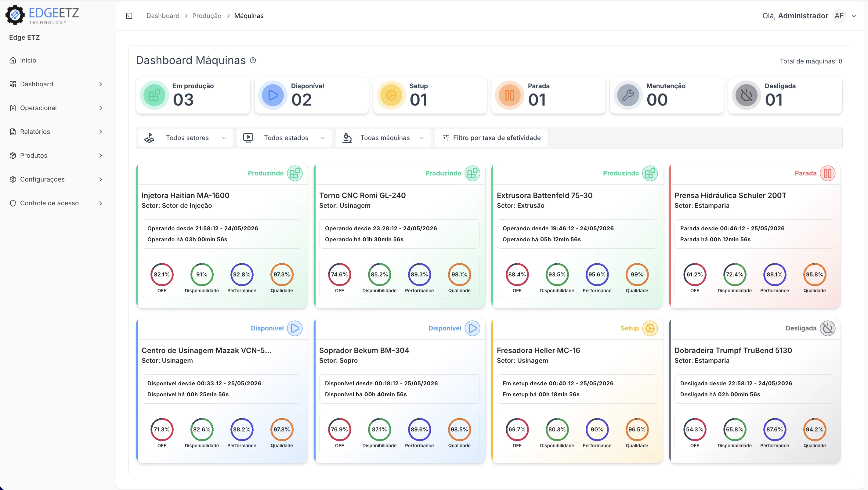
Task: Click Filtro por taxa de efetividade button
Action: [x=491, y=138]
